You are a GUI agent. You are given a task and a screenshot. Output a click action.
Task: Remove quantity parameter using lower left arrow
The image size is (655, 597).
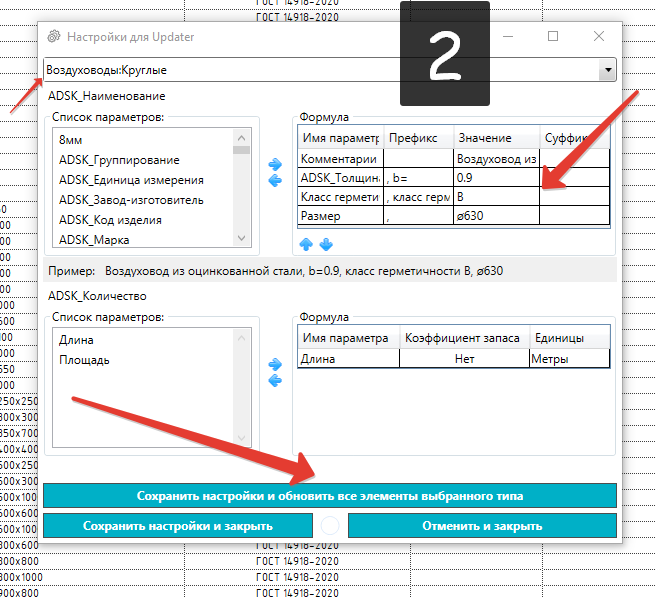(275, 381)
